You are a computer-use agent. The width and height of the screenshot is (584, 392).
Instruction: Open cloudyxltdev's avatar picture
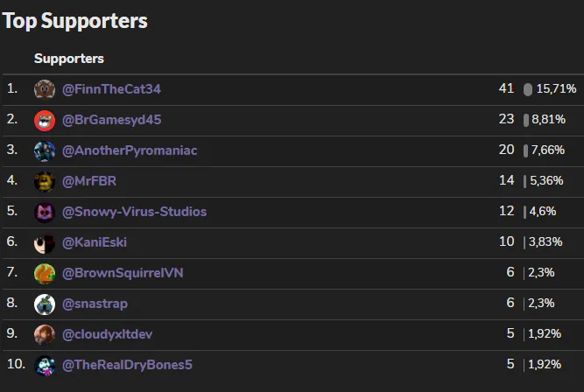click(x=45, y=334)
